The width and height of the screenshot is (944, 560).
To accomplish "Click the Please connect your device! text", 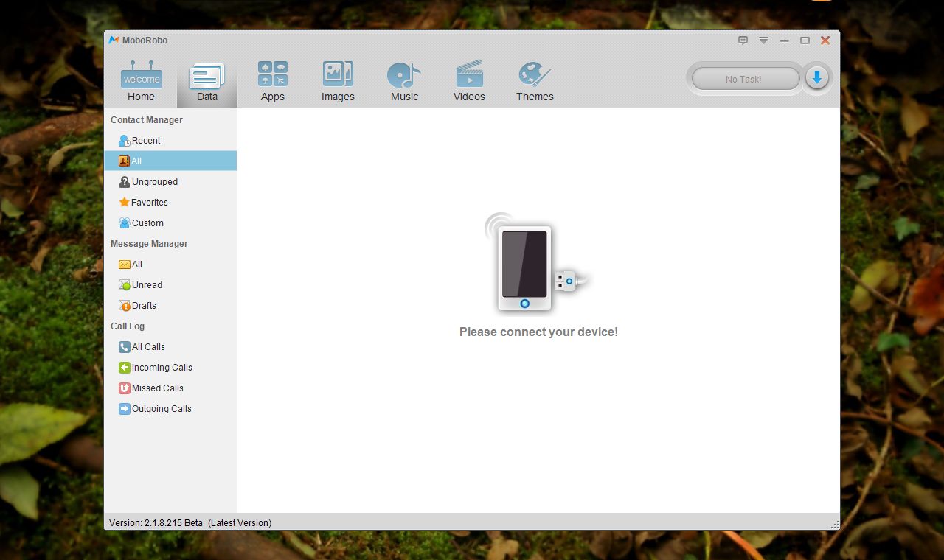I will point(538,332).
